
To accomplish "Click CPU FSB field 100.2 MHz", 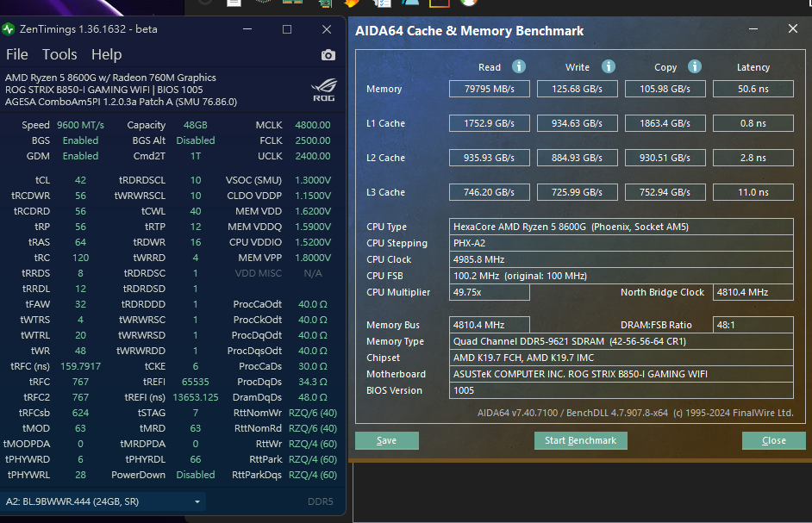I will [x=621, y=276].
